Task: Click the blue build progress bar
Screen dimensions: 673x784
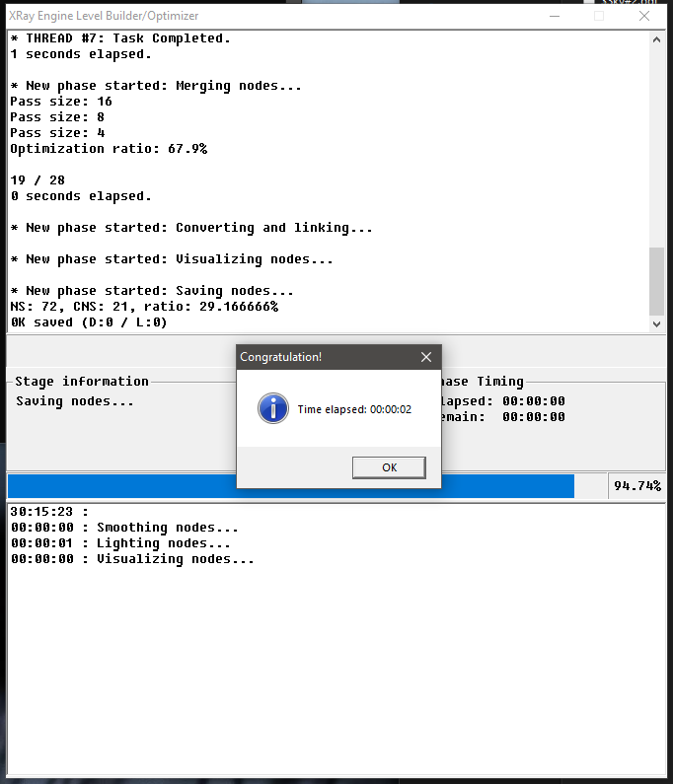Action: [x=291, y=486]
